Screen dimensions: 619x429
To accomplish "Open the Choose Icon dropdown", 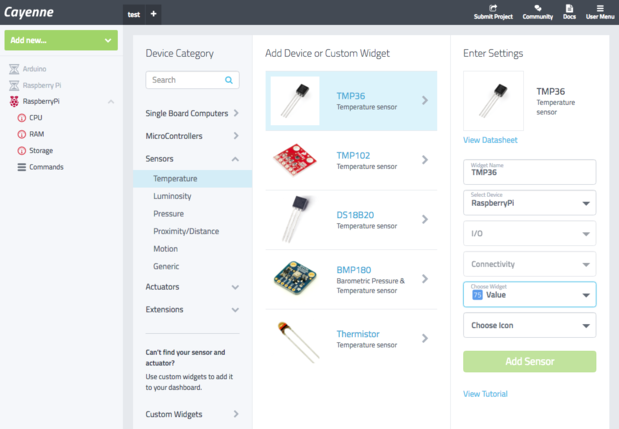I will tap(529, 325).
